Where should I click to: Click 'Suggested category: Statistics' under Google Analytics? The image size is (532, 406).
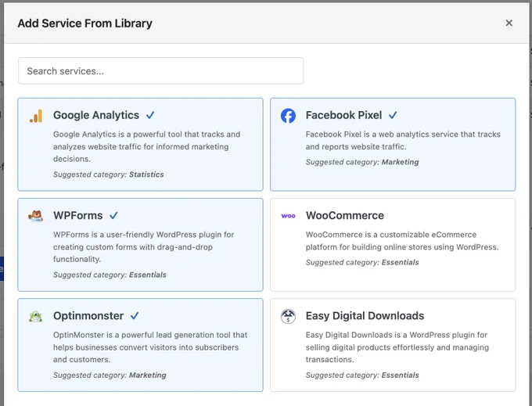point(108,174)
